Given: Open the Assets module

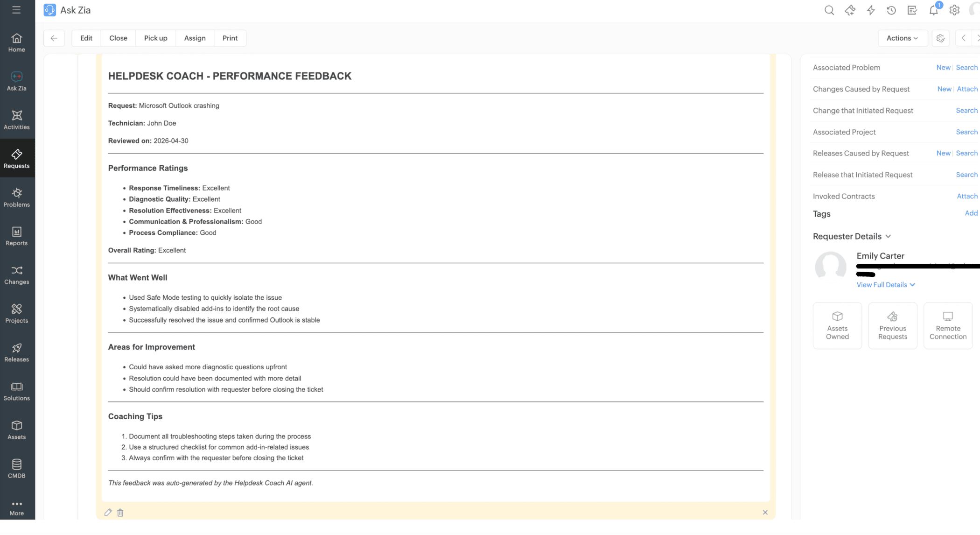Looking at the screenshot, I should 17,430.
